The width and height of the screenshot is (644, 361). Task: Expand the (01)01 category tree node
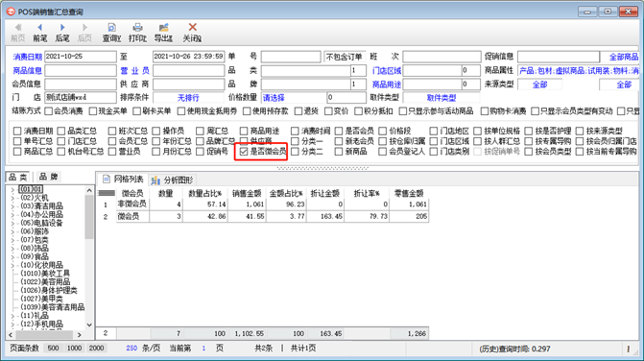(x=12, y=189)
